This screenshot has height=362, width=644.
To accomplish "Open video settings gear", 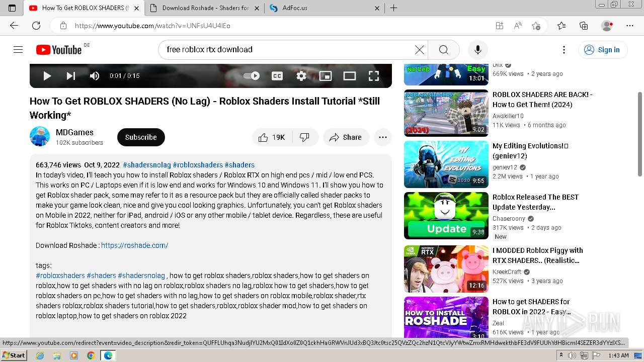I will tap(301, 76).
